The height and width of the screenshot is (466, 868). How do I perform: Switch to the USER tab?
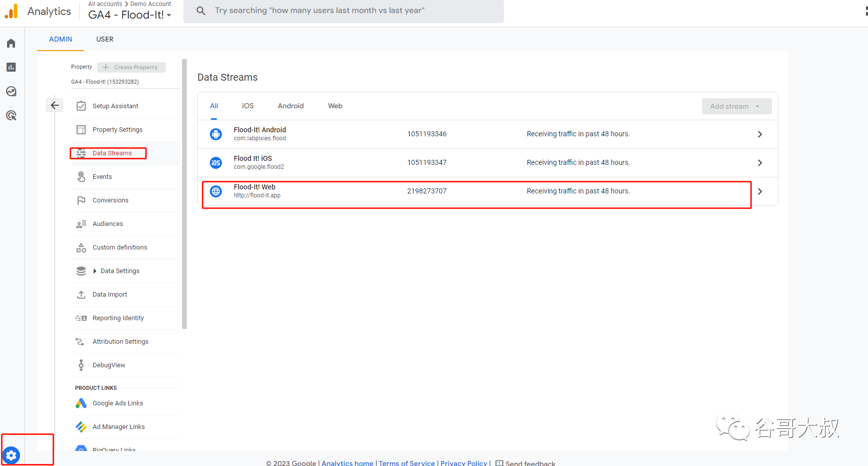[x=105, y=39]
